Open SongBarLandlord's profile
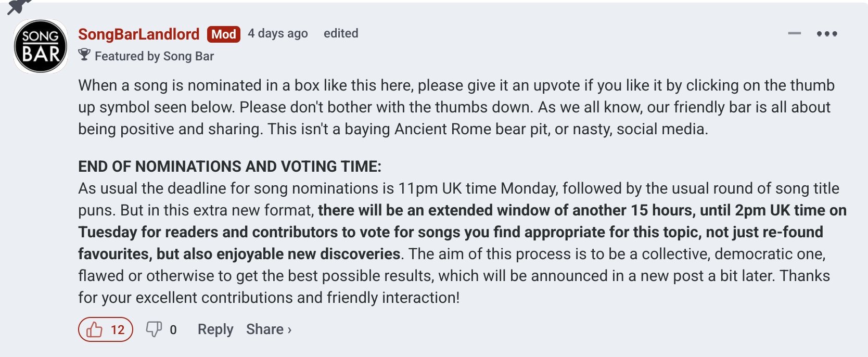868x357 pixels. point(138,34)
